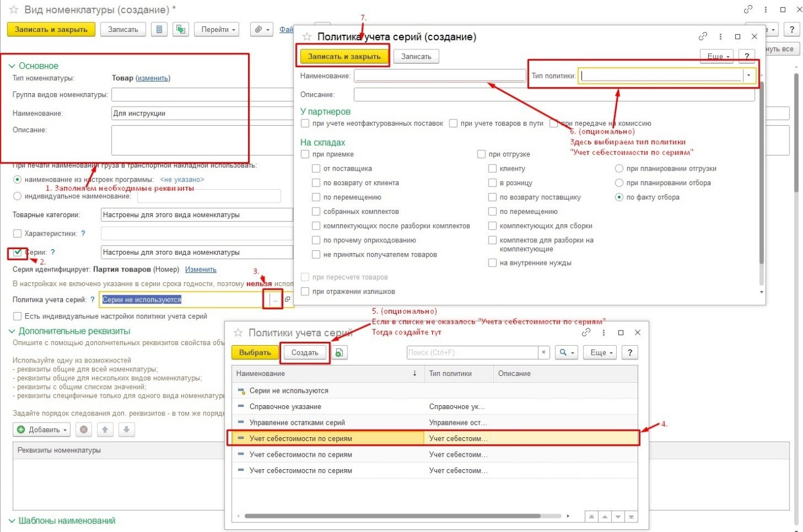Click the open-form icon beside Политика учета серий field
Screen dimensions: 803x532
287,300
